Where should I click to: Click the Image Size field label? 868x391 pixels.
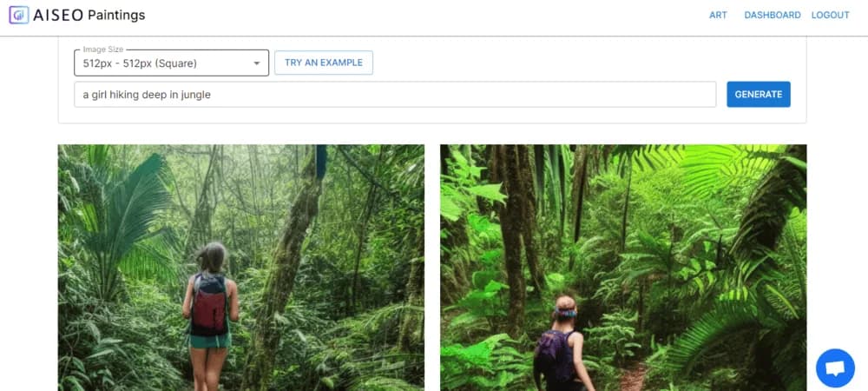tap(103, 50)
